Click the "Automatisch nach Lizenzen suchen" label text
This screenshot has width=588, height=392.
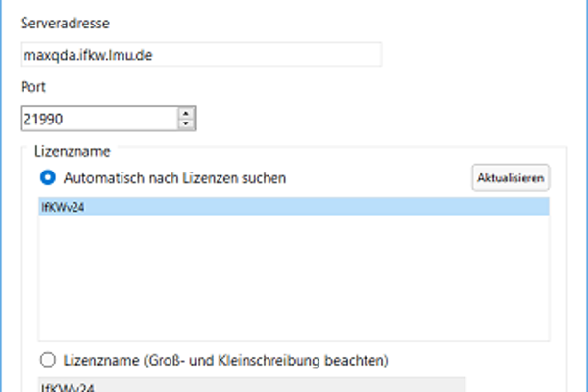pyautogui.click(x=174, y=178)
